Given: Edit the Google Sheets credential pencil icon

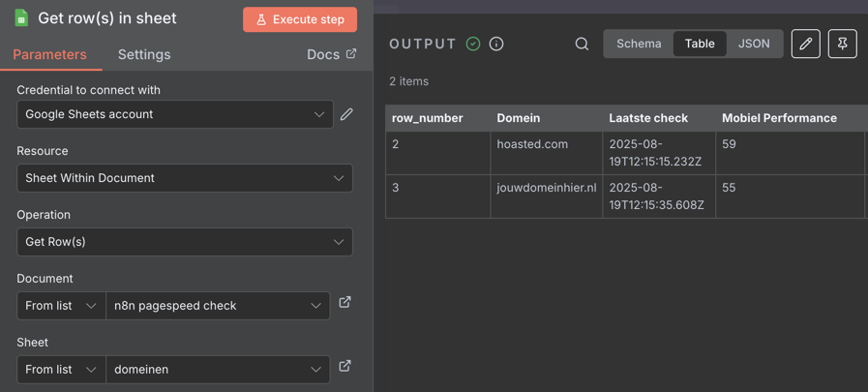Looking at the screenshot, I should [x=346, y=114].
